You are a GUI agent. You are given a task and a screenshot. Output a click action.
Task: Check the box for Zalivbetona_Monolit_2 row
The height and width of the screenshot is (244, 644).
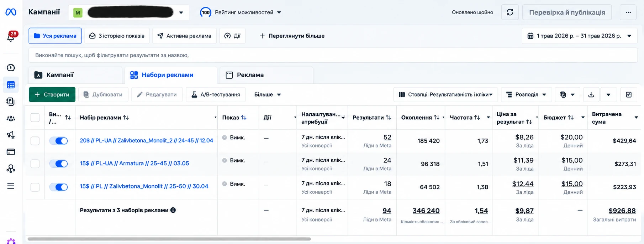coord(35,141)
